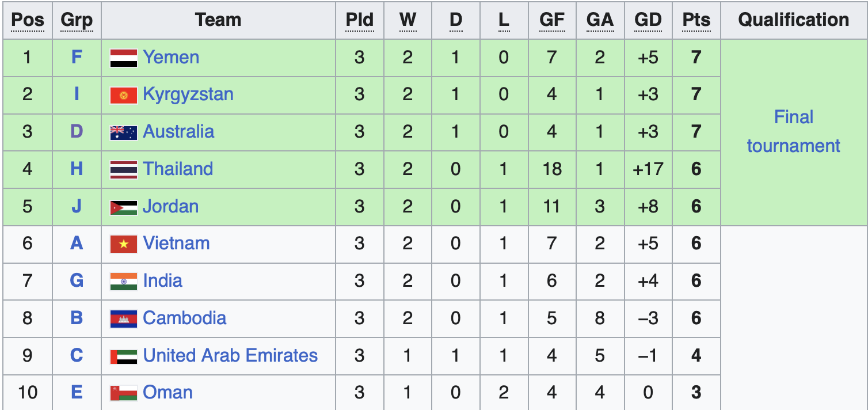This screenshot has width=868, height=410.
Task: Open the United Arab Emirates link
Action: pos(230,355)
